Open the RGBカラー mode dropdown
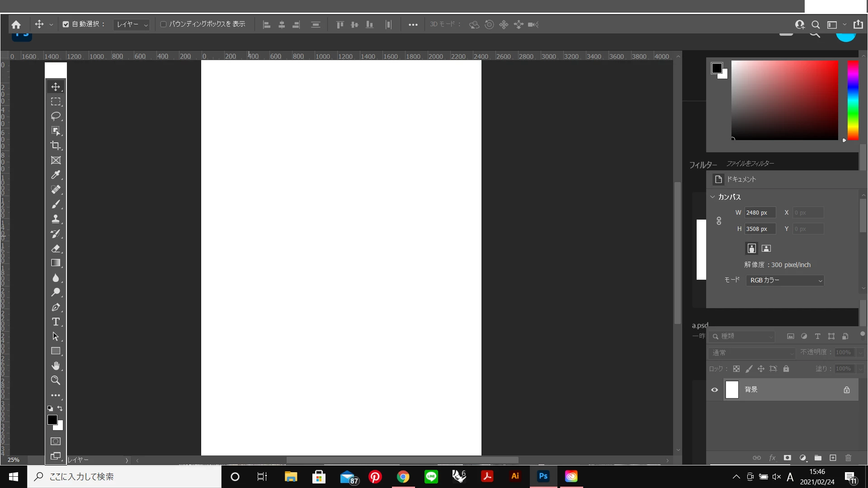 (x=785, y=281)
